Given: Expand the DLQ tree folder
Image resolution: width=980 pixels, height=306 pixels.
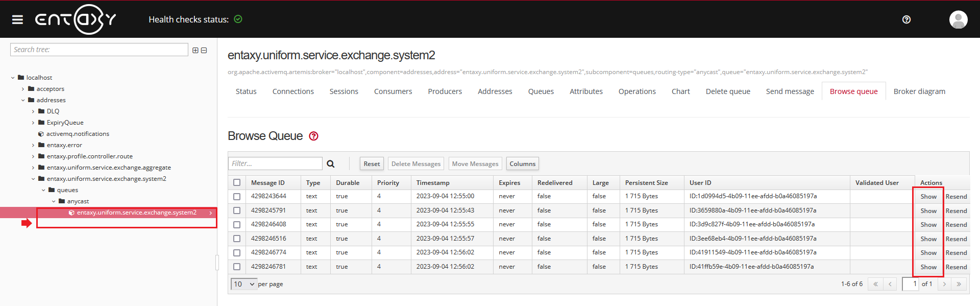Looking at the screenshot, I should click(x=33, y=111).
